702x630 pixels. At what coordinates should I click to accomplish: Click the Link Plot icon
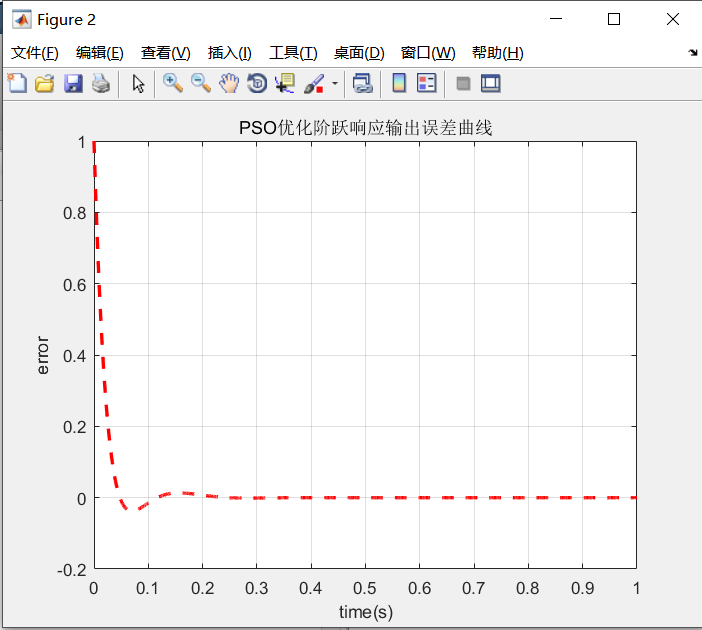pos(363,83)
